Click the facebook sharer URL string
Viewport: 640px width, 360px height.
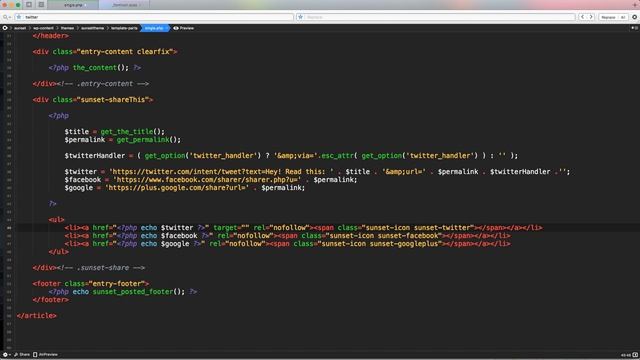(x=207, y=180)
